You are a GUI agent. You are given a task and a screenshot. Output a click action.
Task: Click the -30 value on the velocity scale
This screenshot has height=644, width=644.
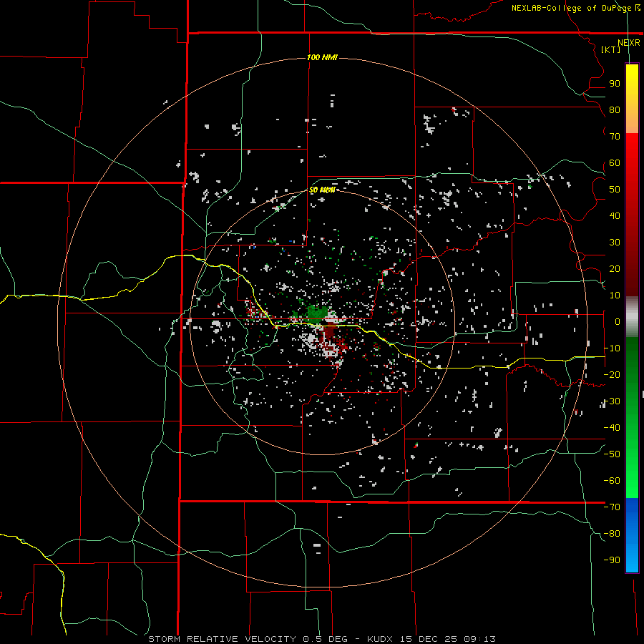coord(612,401)
